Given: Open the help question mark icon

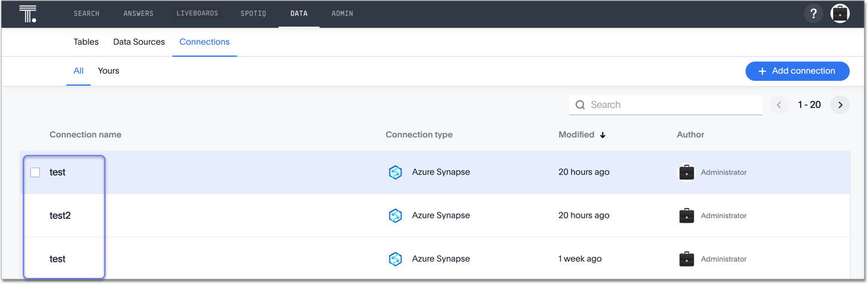Looking at the screenshot, I should (x=813, y=14).
